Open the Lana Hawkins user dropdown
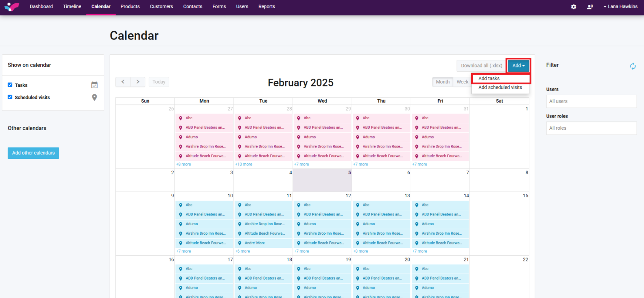Image resolution: width=644 pixels, height=298 pixels. pos(620,7)
